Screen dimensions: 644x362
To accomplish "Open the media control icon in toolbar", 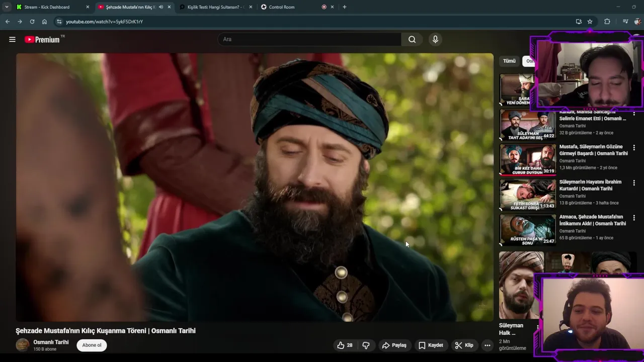I will (625, 22).
